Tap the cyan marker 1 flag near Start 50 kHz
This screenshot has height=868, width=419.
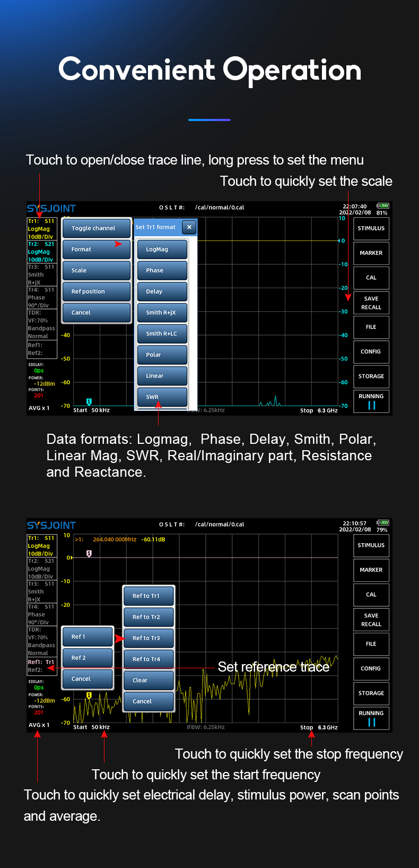point(89,402)
